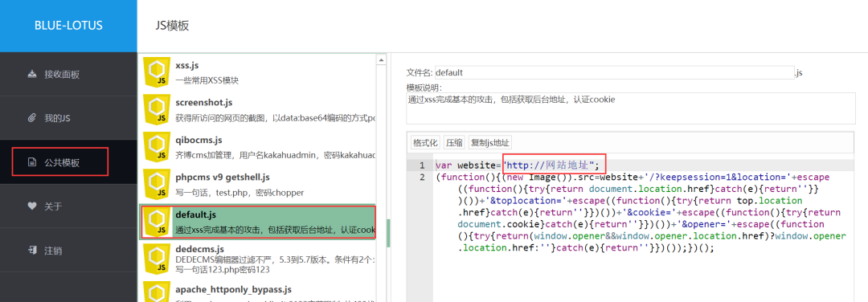This screenshot has height=302, width=868.
Task: Click the 'http://网站地址' string in code
Action: click(549, 165)
